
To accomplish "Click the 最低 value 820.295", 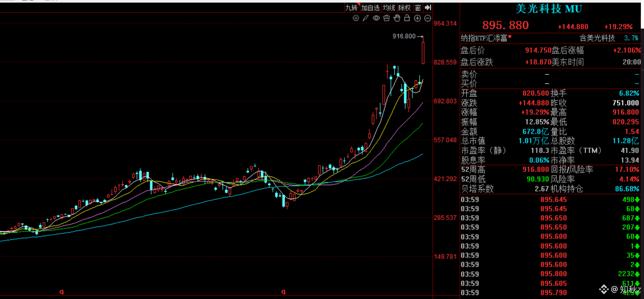I will pyautogui.click(x=626, y=122).
